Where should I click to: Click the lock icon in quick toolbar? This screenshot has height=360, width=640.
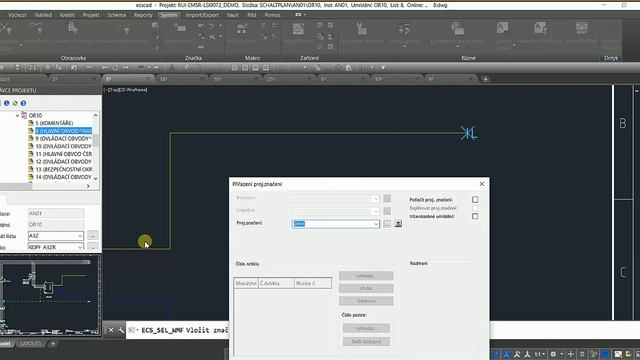click(x=348, y=68)
